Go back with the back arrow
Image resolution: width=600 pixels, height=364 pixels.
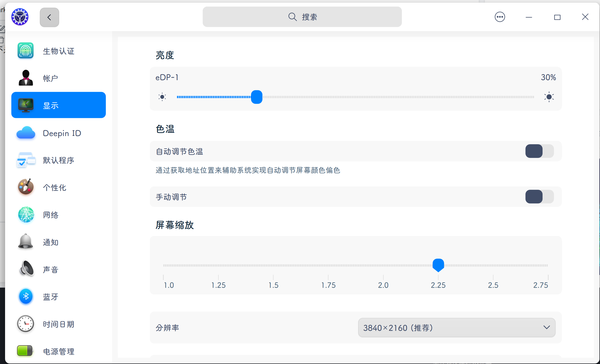tap(49, 17)
